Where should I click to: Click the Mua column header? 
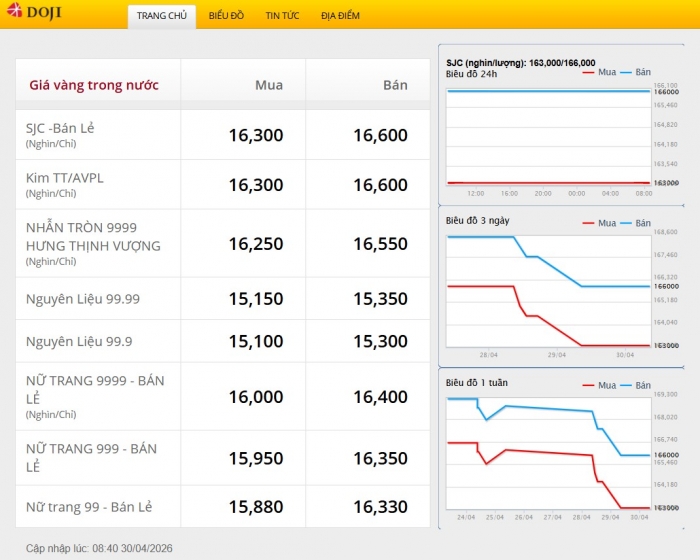(x=268, y=85)
